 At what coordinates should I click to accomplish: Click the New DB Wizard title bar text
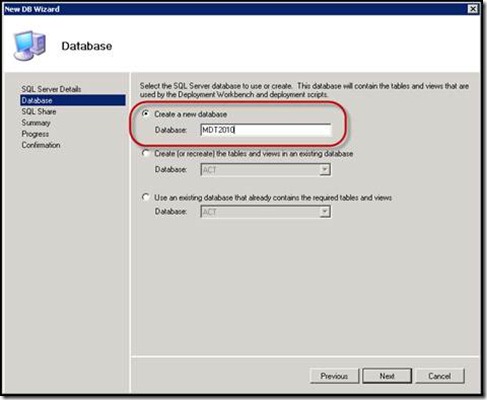[32, 9]
